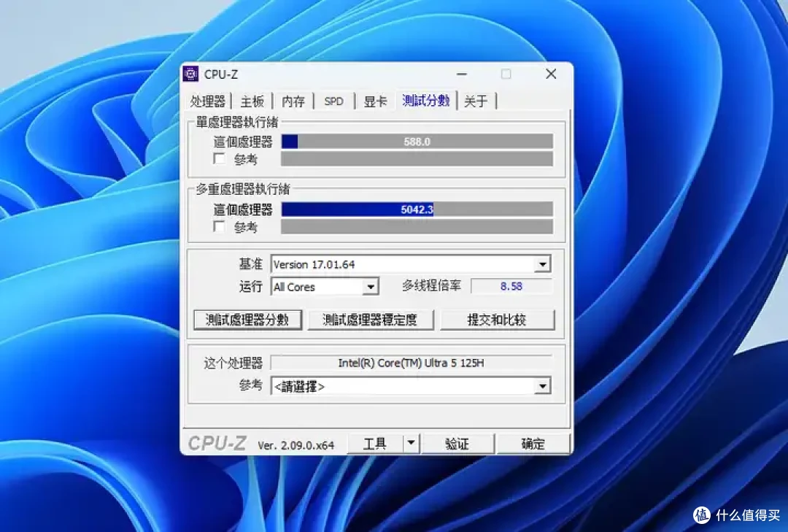This screenshot has height=532, width=788.
Task: Enable 參考 checkbox under multi-thread section
Action: coord(219,226)
